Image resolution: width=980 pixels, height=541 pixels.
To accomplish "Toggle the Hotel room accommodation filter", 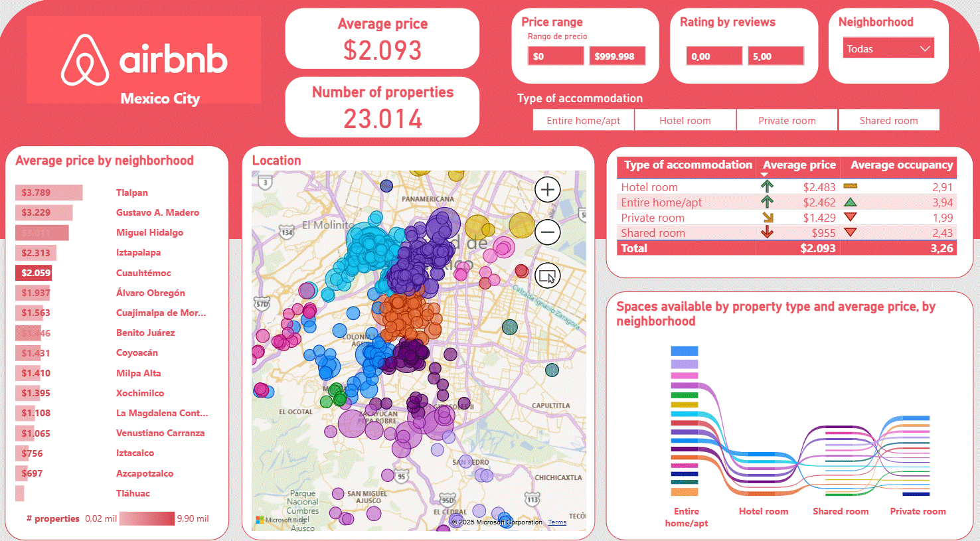I will 685,120.
